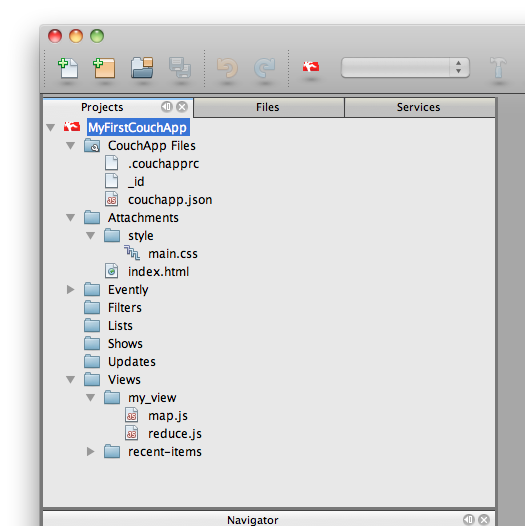Screen dimensions: 525x526
Task: Select the CouchApp Files label
Action: point(152,146)
